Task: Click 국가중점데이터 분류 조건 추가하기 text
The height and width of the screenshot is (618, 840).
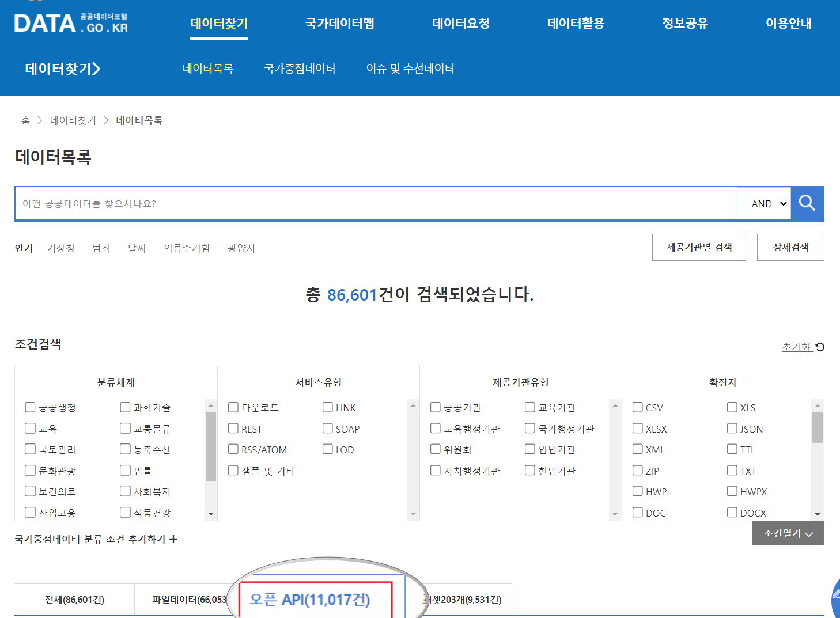Action: [x=90, y=539]
